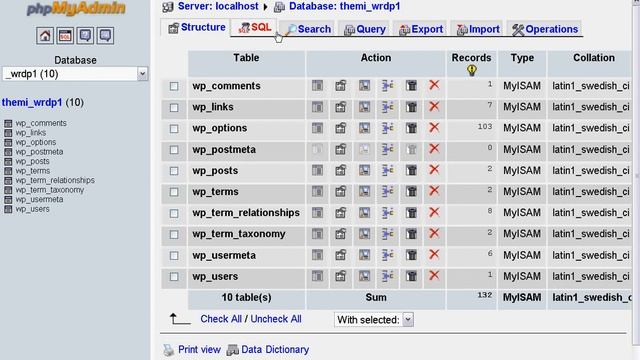Image resolution: width=640 pixels, height=360 pixels.
Task: Open the phpMyAdmin Home icon
Action: point(45,36)
